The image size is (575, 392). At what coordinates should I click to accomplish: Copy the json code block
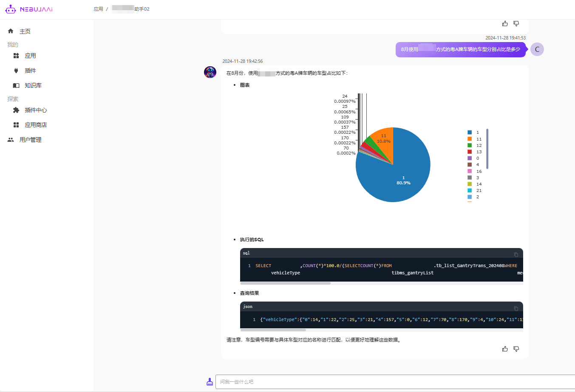pyautogui.click(x=516, y=308)
